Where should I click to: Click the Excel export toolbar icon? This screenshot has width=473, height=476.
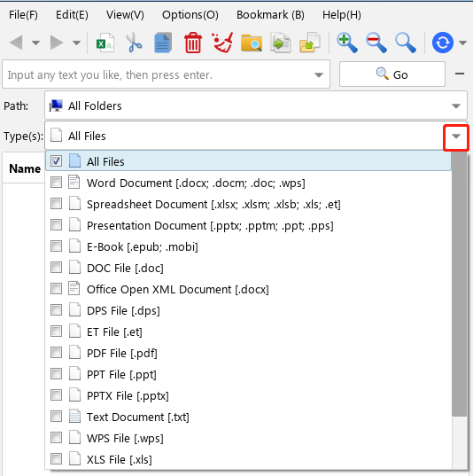[105, 43]
